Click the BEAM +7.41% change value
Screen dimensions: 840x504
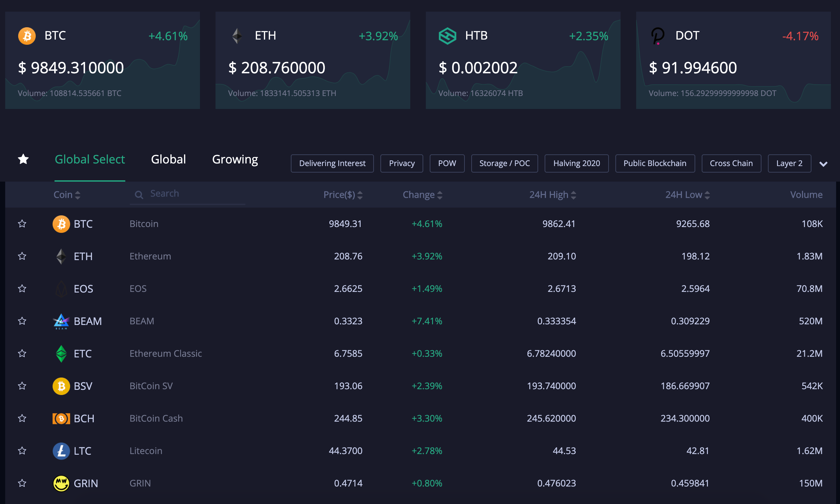[x=427, y=321]
